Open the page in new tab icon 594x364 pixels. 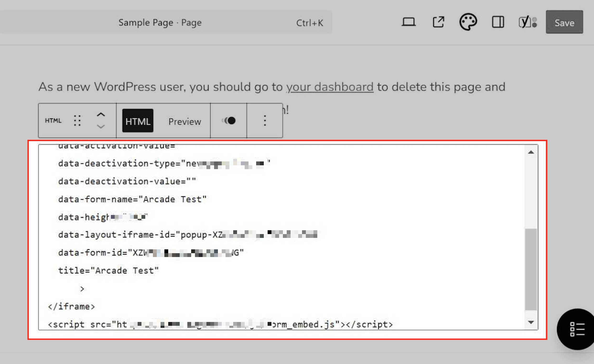(x=438, y=22)
